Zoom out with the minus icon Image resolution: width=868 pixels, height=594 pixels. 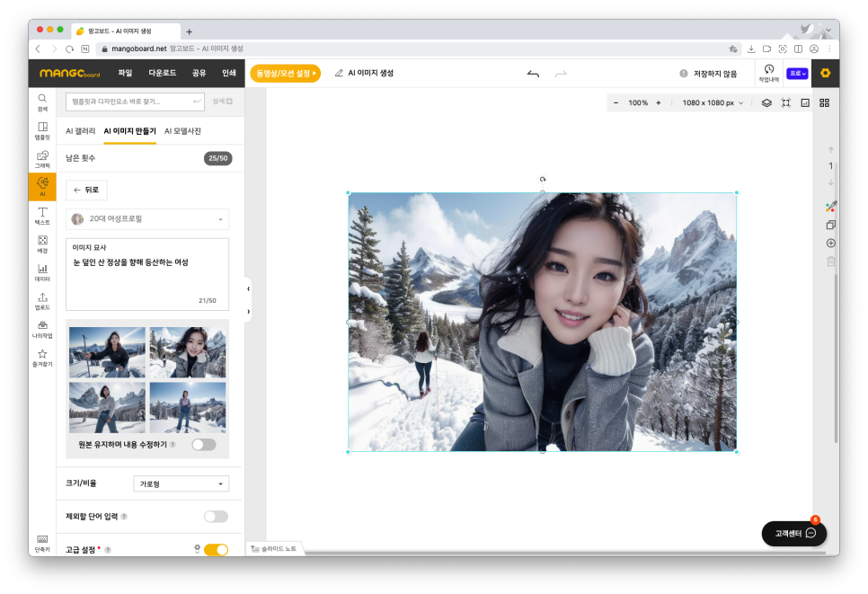(616, 103)
